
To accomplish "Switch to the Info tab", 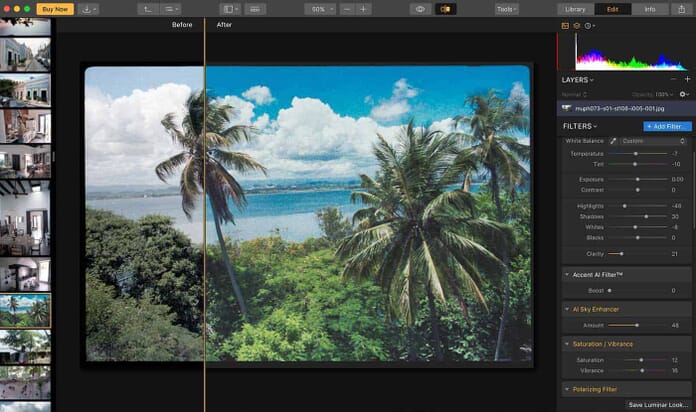I will point(650,9).
